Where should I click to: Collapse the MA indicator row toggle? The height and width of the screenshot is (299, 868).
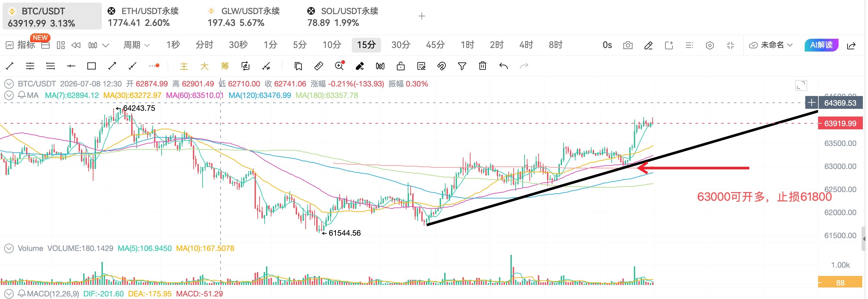coord(9,95)
